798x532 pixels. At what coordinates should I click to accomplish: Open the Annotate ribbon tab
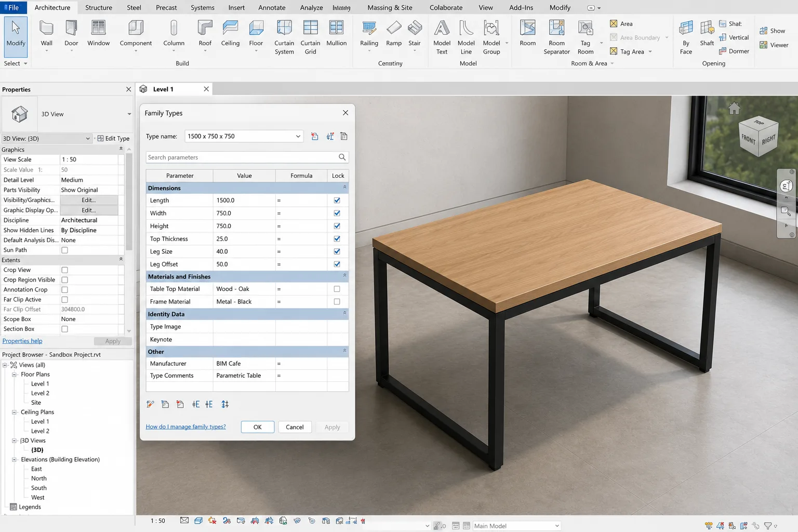click(x=272, y=7)
